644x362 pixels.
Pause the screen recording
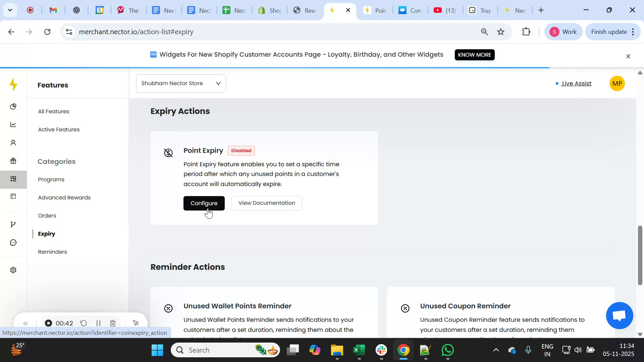tap(98, 323)
